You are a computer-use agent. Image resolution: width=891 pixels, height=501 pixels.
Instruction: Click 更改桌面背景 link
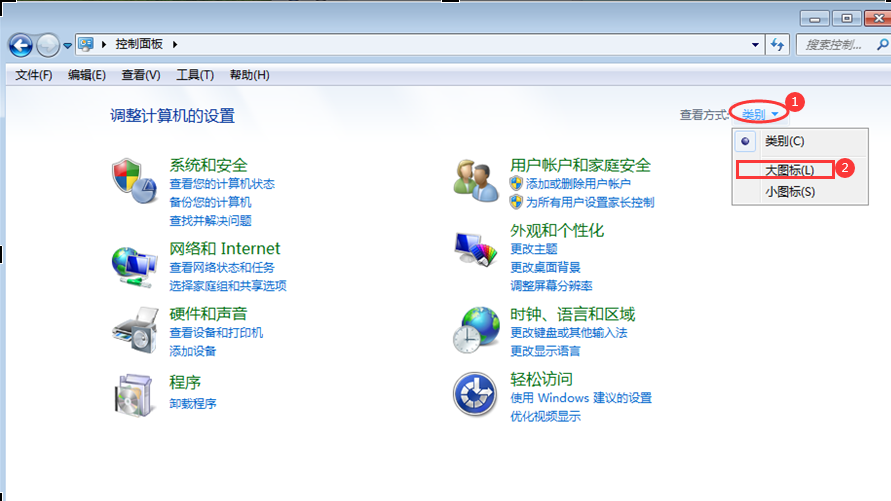click(x=545, y=268)
